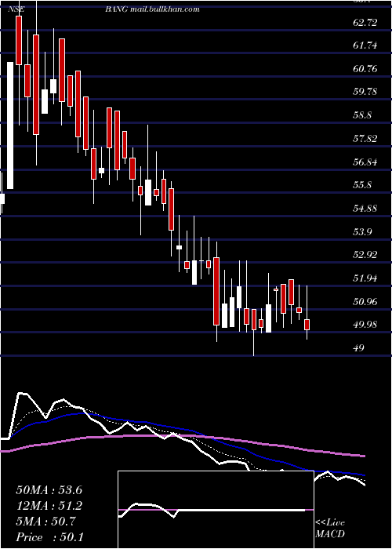Click the 50.96 price axis label
Screen dimensions: 392x549
(x=365, y=301)
